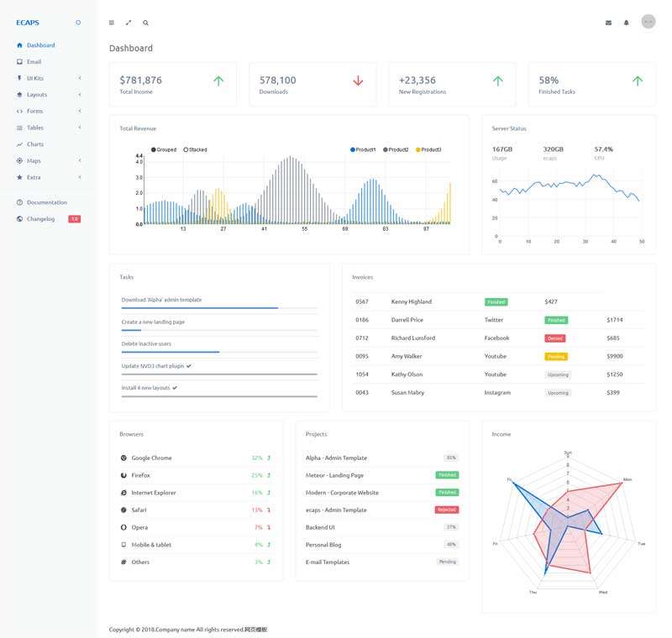Expand the Forms sidebar menu
Viewport: 672px width, 638px height.
34,111
